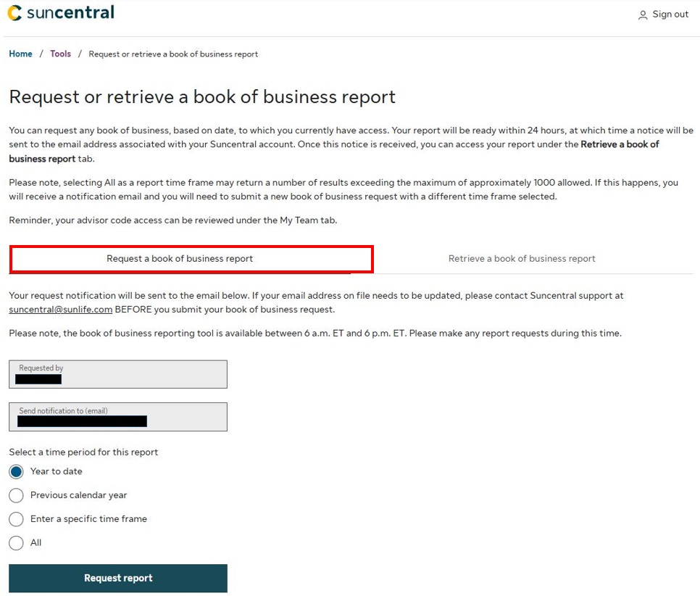Click the current page breadcrumb text
Viewport: 700px width, 596px height.
(x=173, y=54)
